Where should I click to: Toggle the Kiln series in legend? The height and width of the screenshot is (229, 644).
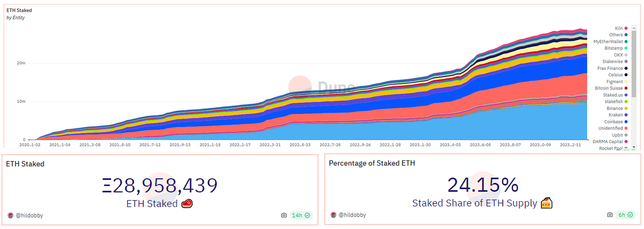[621, 28]
